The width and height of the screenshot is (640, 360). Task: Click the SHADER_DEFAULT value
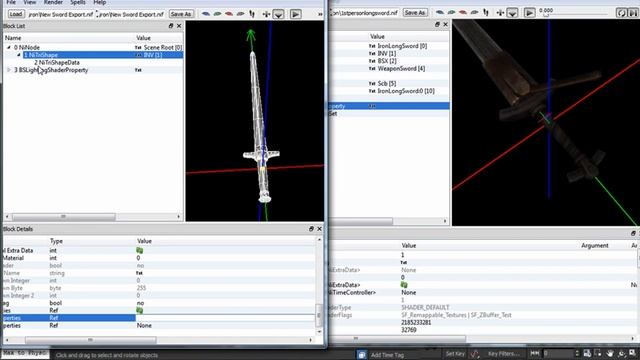[425, 307]
